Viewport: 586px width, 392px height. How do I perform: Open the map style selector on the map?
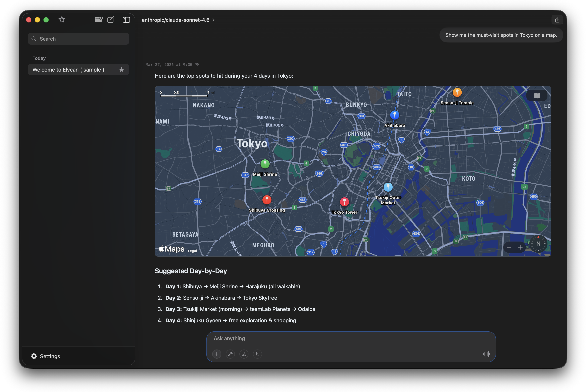537,95
